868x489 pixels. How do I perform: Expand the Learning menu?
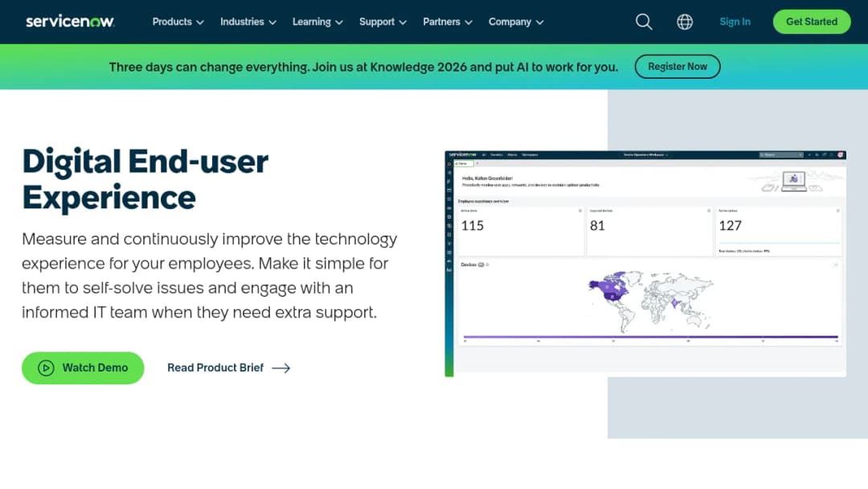[317, 22]
